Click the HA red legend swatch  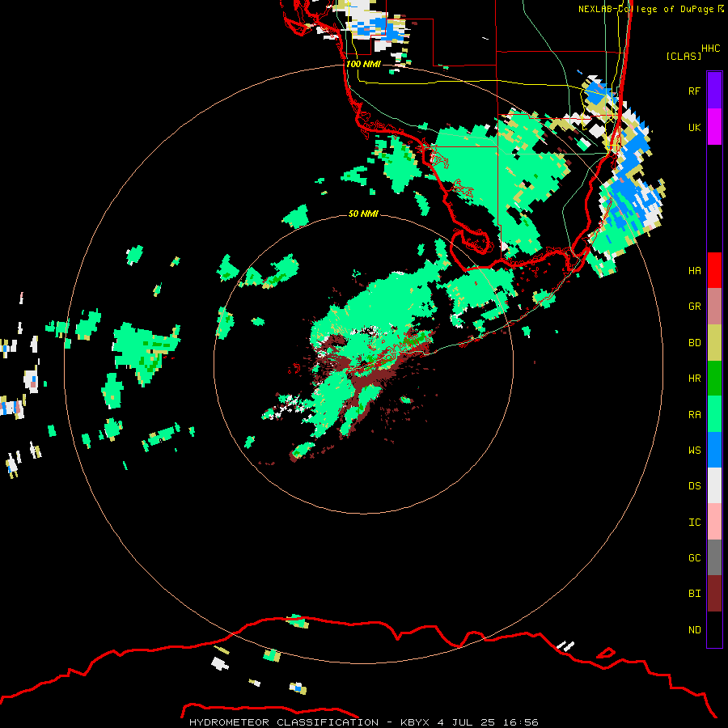point(714,270)
